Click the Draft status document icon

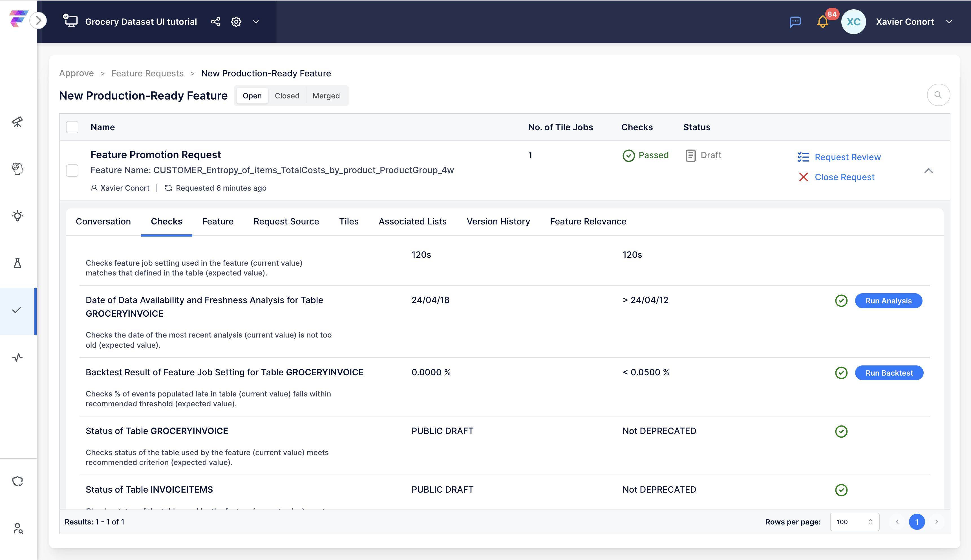click(690, 155)
